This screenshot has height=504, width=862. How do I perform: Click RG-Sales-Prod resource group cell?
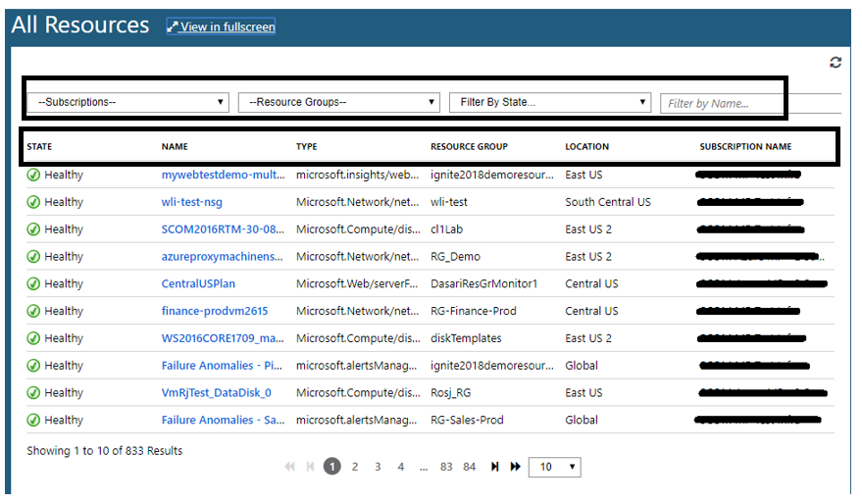pos(467,420)
